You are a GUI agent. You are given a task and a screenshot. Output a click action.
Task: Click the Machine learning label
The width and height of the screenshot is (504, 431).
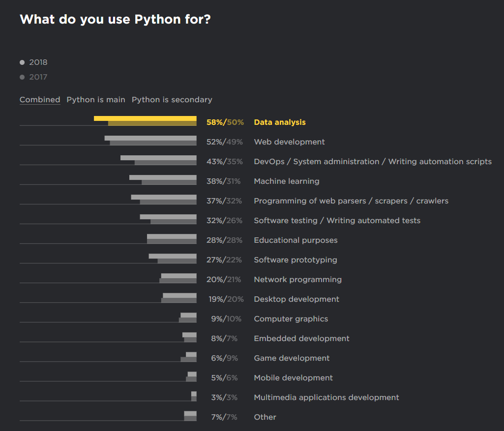[286, 181]
